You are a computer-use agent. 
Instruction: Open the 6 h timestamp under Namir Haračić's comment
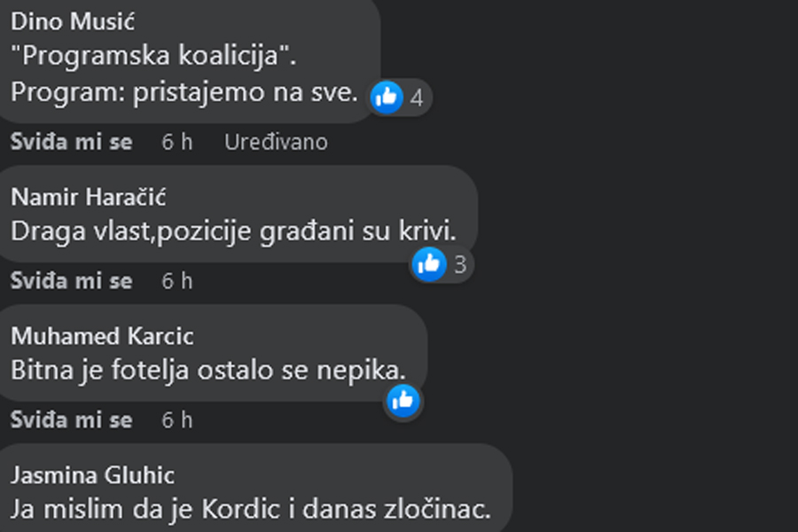[x=177, y=281]
